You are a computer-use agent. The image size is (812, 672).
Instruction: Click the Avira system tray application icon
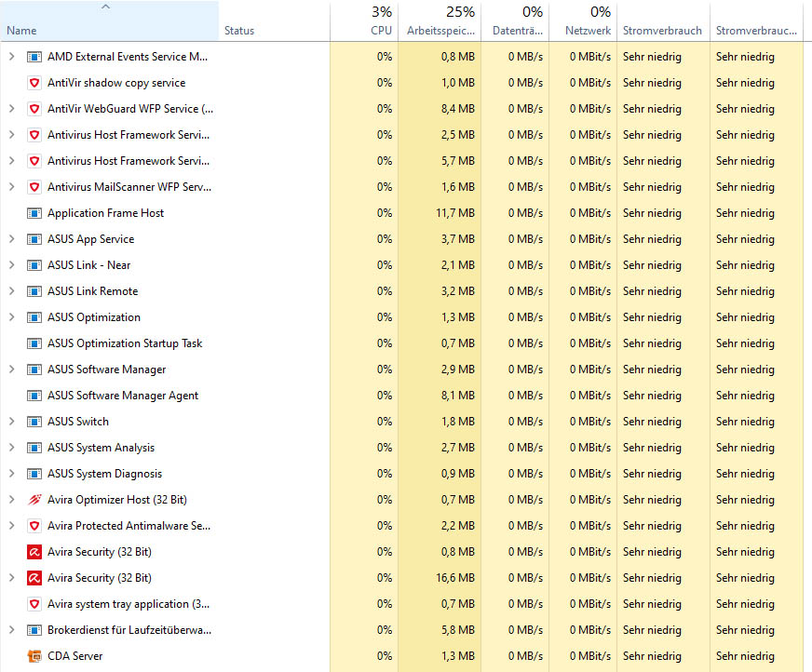coord(34,604)
